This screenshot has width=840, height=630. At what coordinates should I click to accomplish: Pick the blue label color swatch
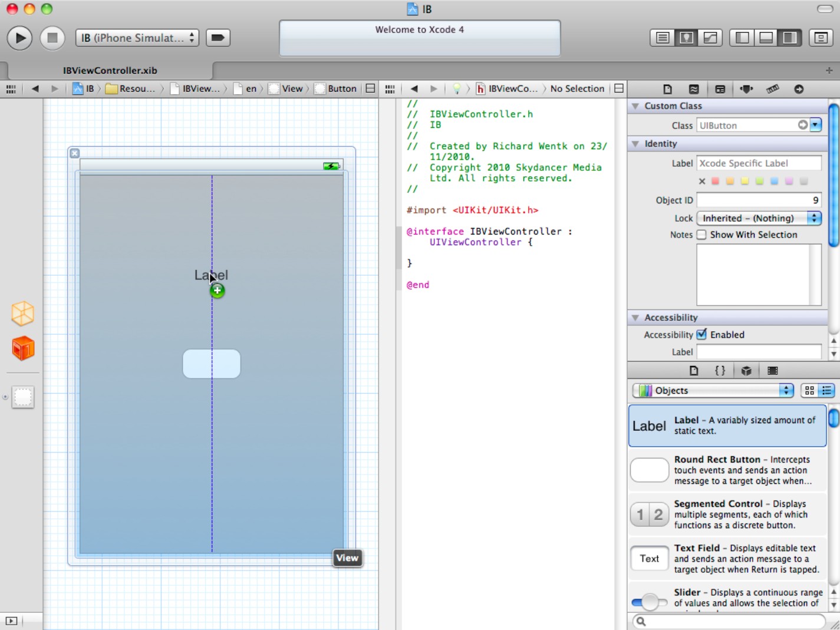774,182
